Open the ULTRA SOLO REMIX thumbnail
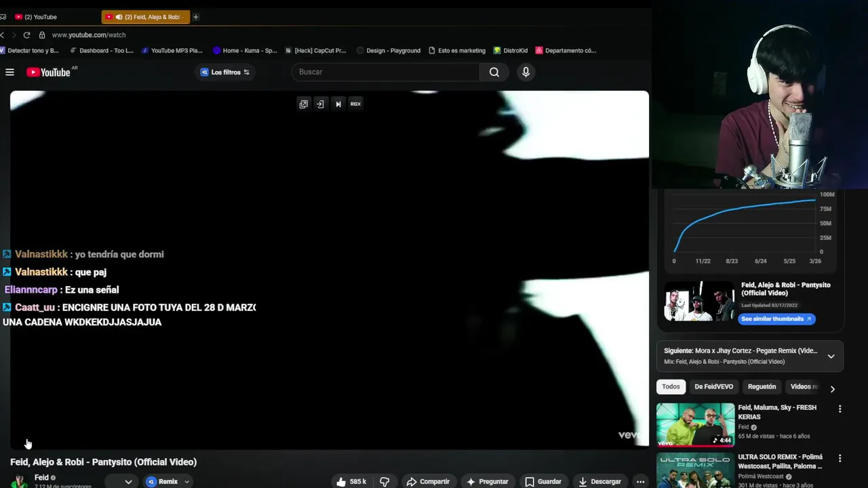868x488 pixels. point(695,470)
